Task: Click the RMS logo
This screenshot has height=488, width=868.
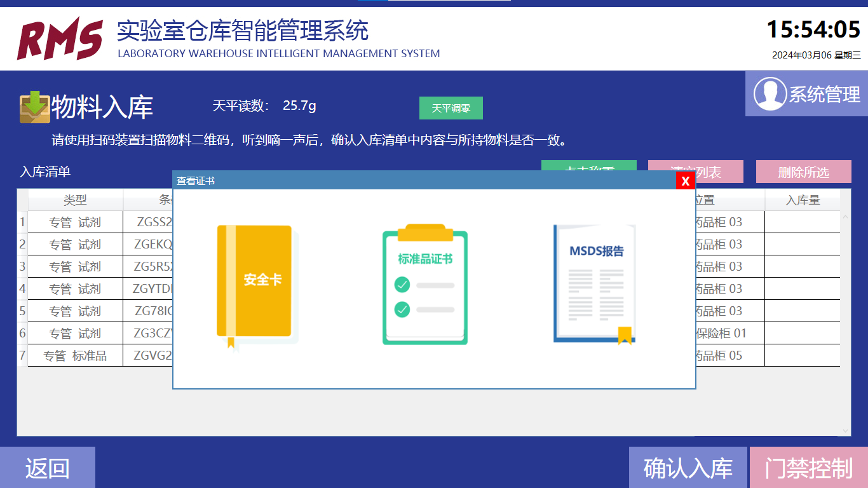Action: pos(60,38)
